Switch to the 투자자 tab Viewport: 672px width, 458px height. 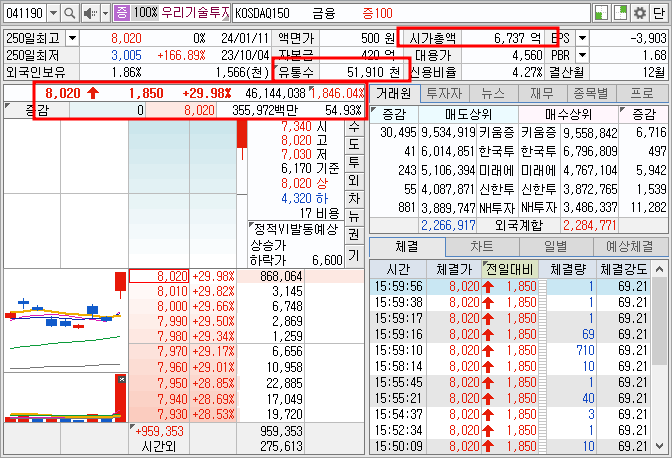(x=444, y=93)
